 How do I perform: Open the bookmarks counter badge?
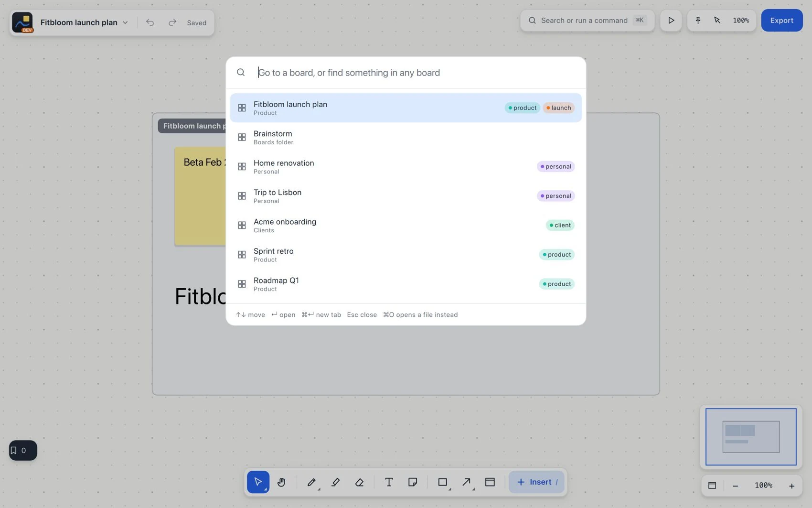pos(23,450)
